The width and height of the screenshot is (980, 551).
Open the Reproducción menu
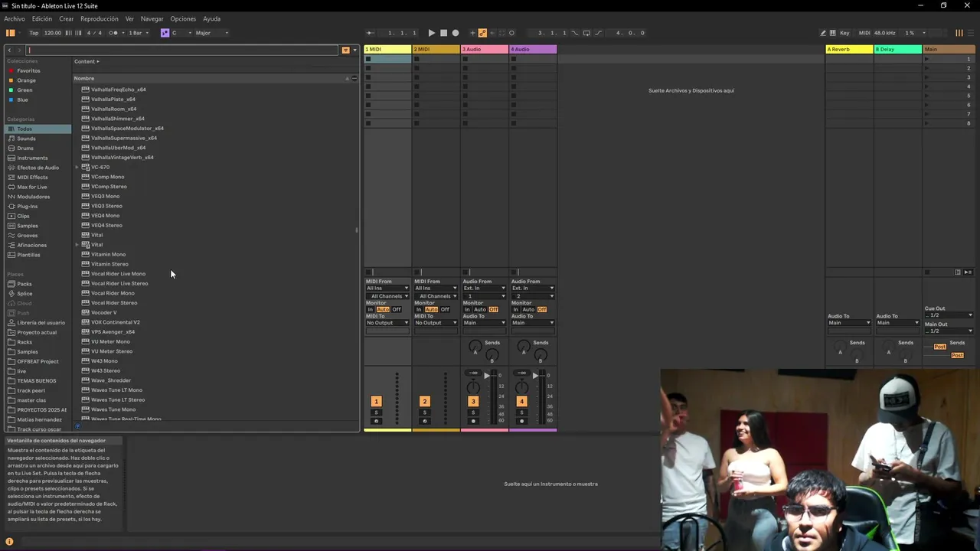coord(100,18)
